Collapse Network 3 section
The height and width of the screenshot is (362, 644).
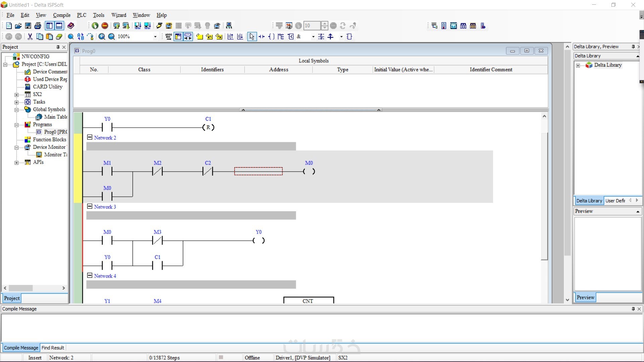[x=90, y=206]
